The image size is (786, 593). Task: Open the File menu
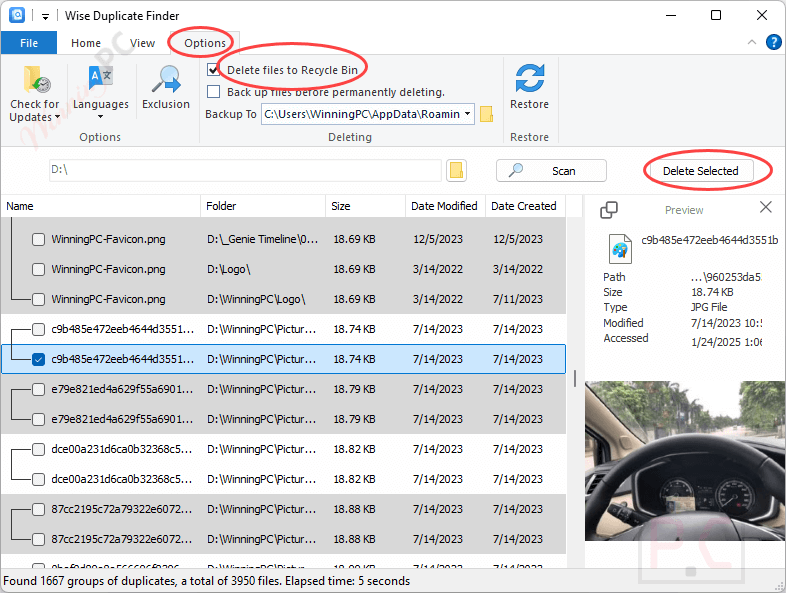pos(29,43)
